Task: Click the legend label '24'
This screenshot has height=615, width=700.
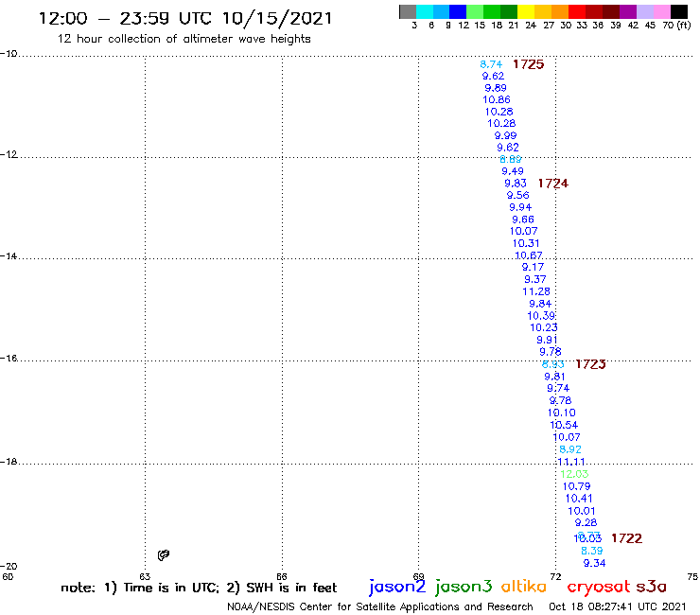Action: click(531, 26)
